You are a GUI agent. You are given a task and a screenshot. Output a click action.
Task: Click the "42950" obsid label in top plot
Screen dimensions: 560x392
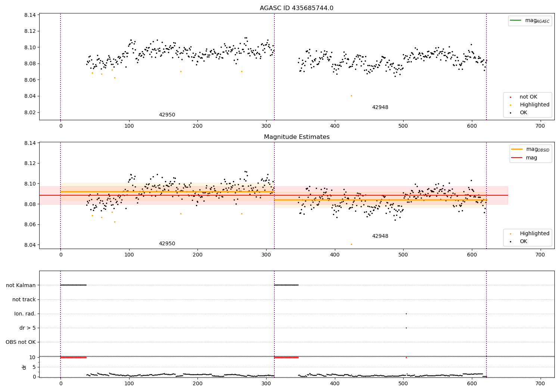point(167,115)
